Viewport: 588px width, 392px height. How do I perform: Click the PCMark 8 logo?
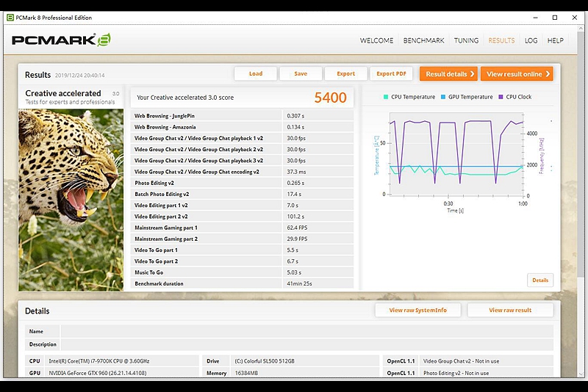(61, 40)
